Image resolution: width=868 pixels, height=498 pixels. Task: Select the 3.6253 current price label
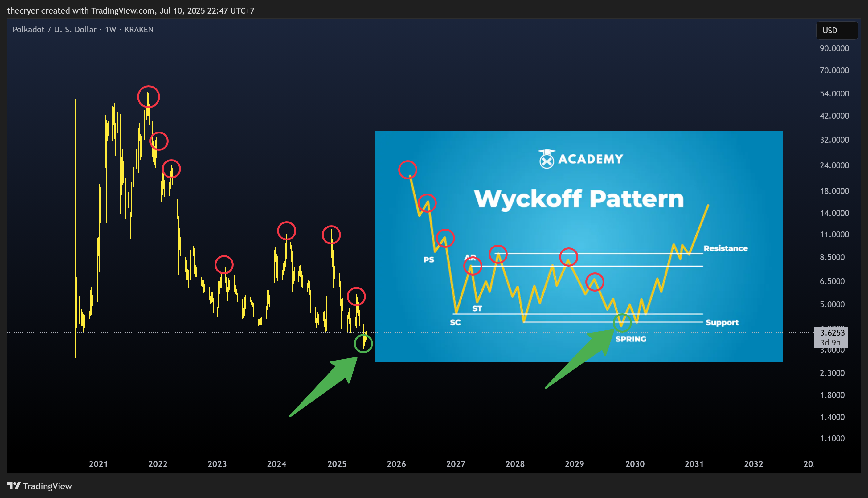tap(832, 333)
